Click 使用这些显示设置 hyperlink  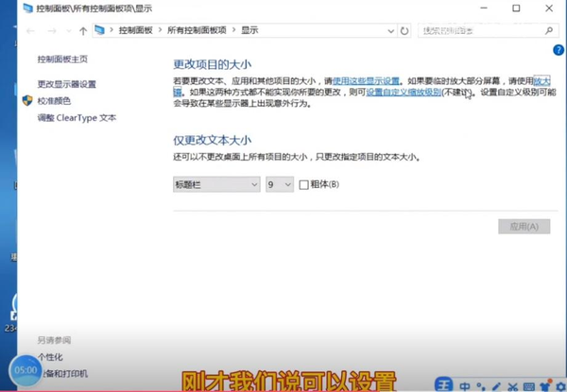pos(366,81)
